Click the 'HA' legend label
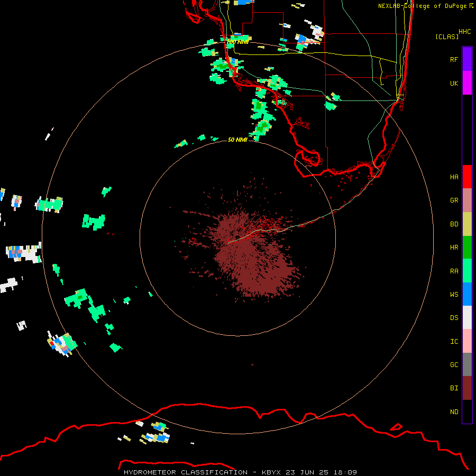 click(x=454, y=177)
